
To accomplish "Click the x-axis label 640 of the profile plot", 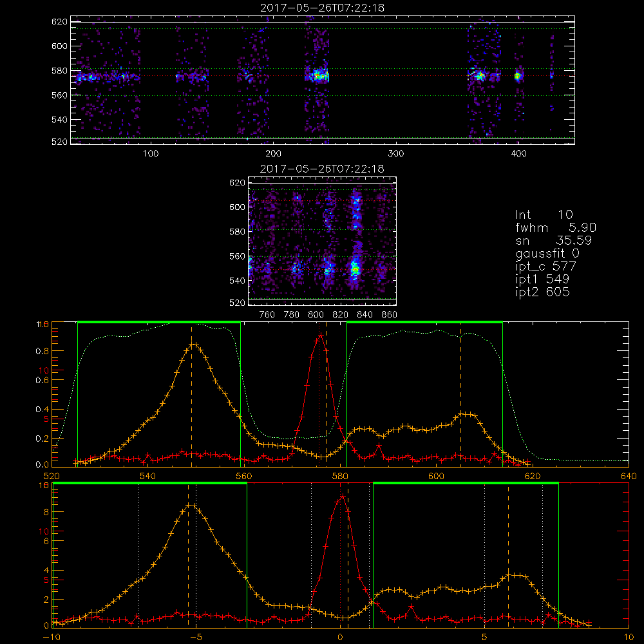I will point(629,476).
